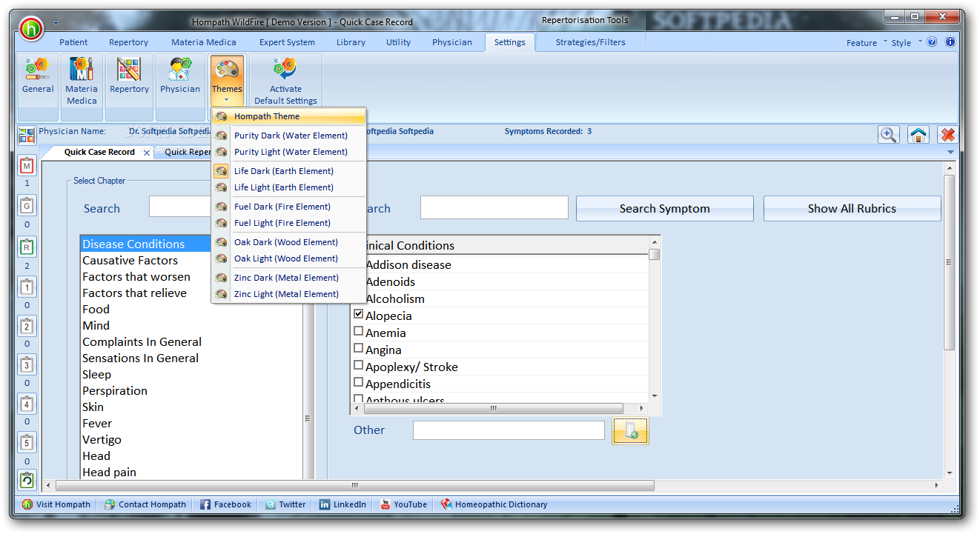Open quick access toolbar dropdown arrow
Viewport: 980px width, 534px height.
[56, 22]
